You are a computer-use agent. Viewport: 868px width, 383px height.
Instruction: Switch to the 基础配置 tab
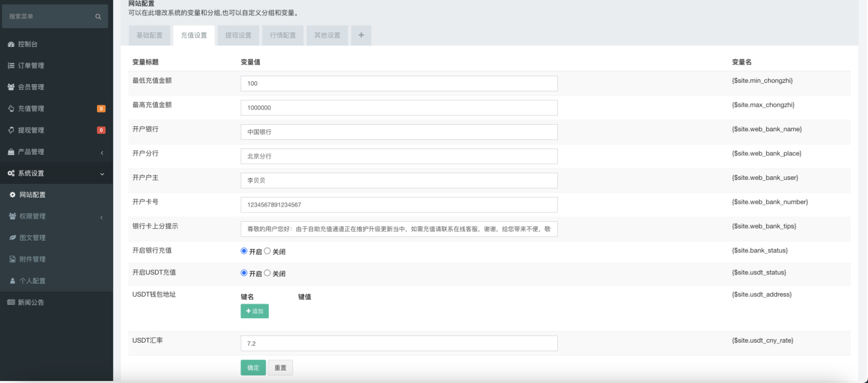click(x=150, y=35)
